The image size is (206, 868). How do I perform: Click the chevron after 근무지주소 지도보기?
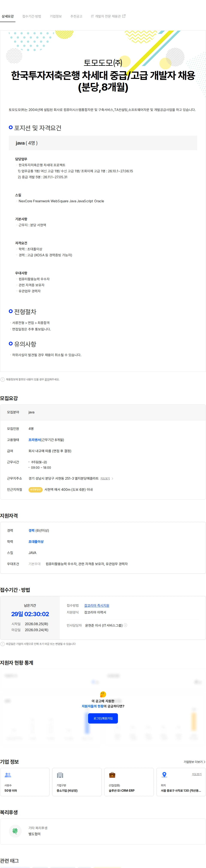tap(112, 479)
